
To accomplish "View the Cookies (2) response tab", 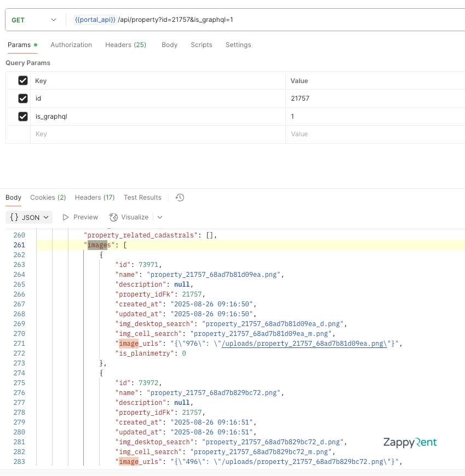I will (48, 198).
